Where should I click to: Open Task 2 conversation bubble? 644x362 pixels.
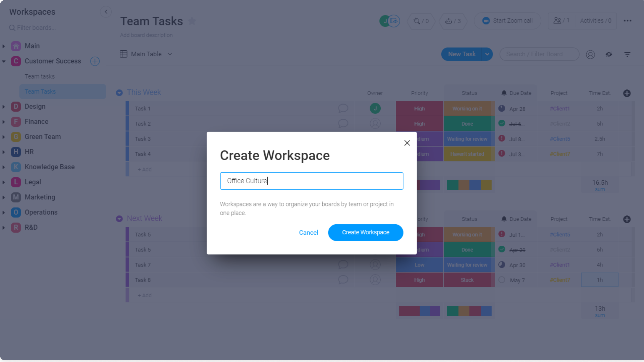click(343, 123)
